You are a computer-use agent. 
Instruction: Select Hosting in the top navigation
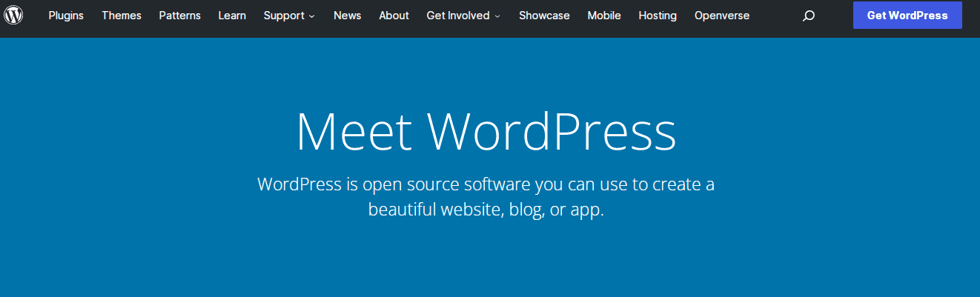pos(658,16)
